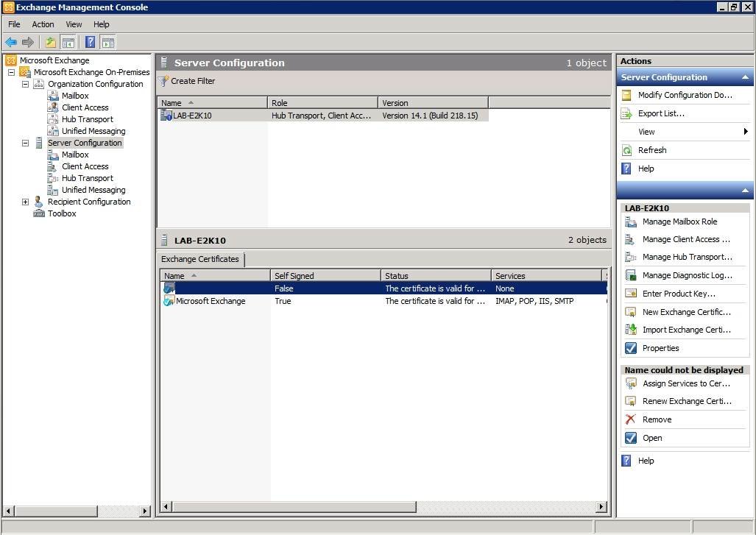Image resolution: width=756 pixels, height=535 pixels.
Task: Select Unified Messaging under Server Configuration
Action: (x=93, y=191)
